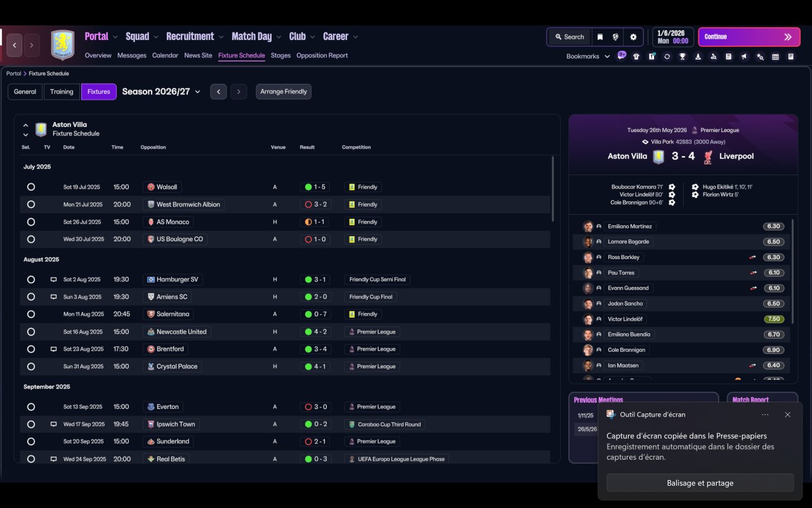812x508 pixels.
Task: Expand the Club menu dropdown arrow
Action: click(x=311, y=37)
